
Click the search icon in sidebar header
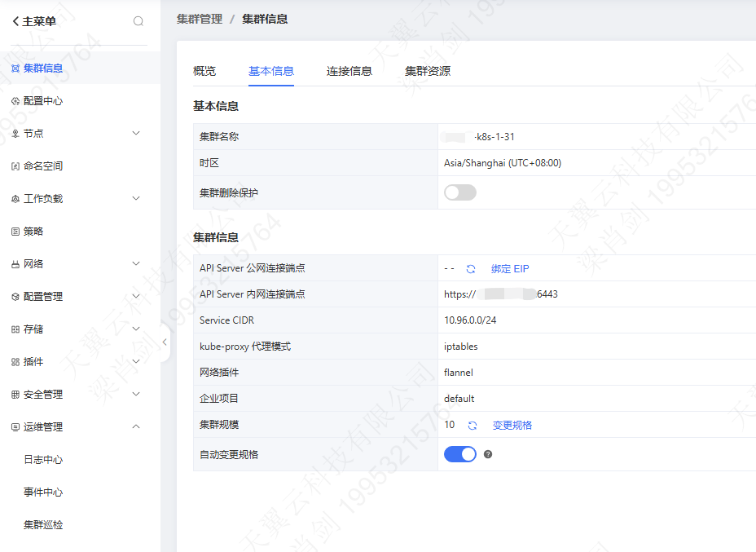click(x=138, y=21)
